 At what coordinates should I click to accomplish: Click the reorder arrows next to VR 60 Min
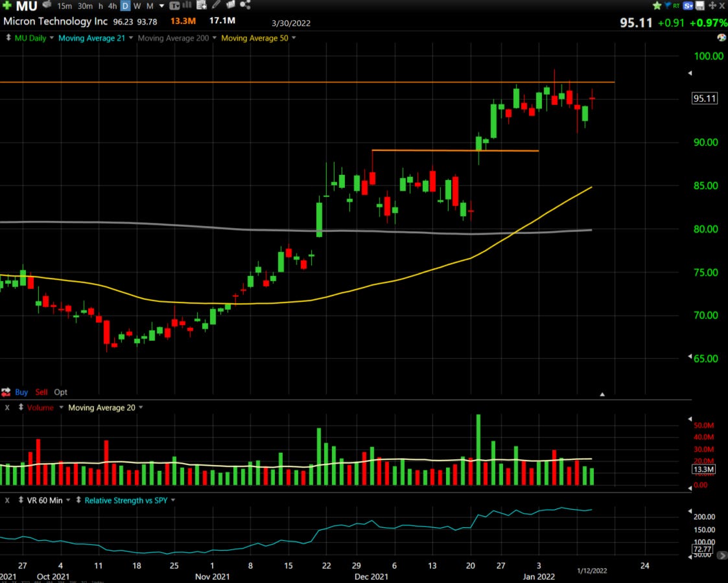coord(21,500)
